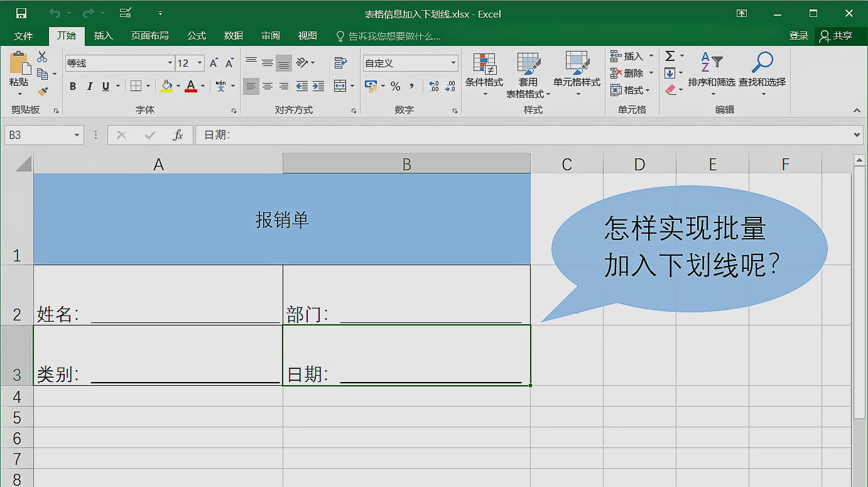
Task: Click the 插入 insert cells button
Action: 632,56
